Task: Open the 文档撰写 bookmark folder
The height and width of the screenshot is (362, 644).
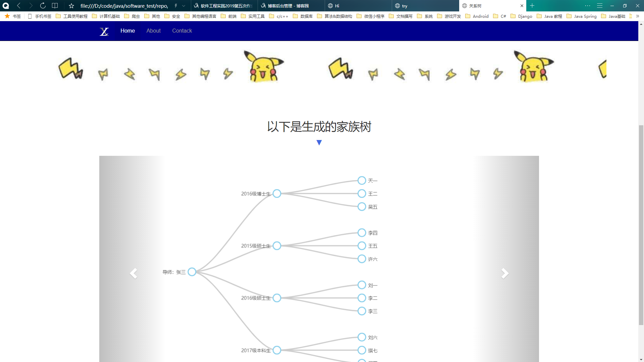Action: coord(400,16)
